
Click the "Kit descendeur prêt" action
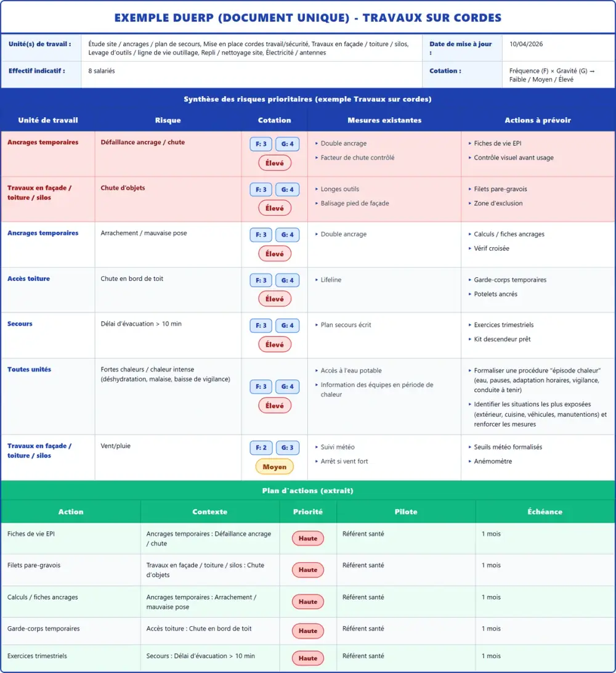pos(502,339)
